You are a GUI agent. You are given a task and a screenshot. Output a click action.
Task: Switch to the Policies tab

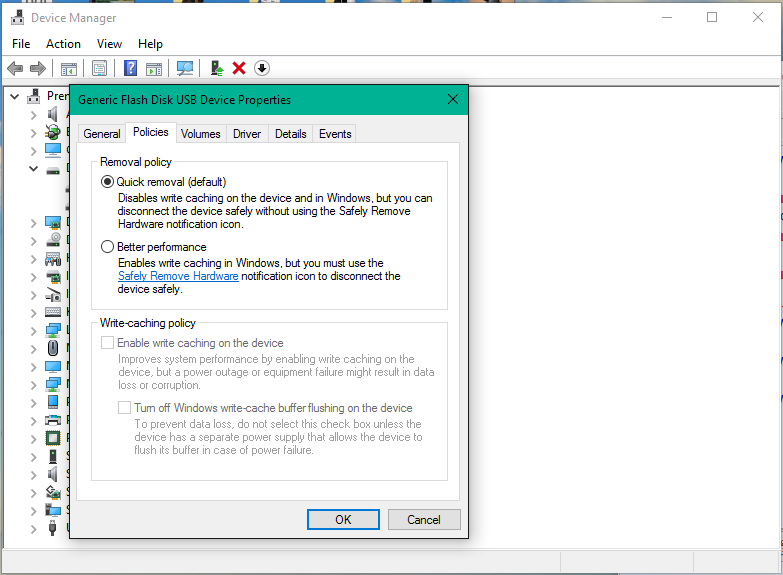(151, 132)
